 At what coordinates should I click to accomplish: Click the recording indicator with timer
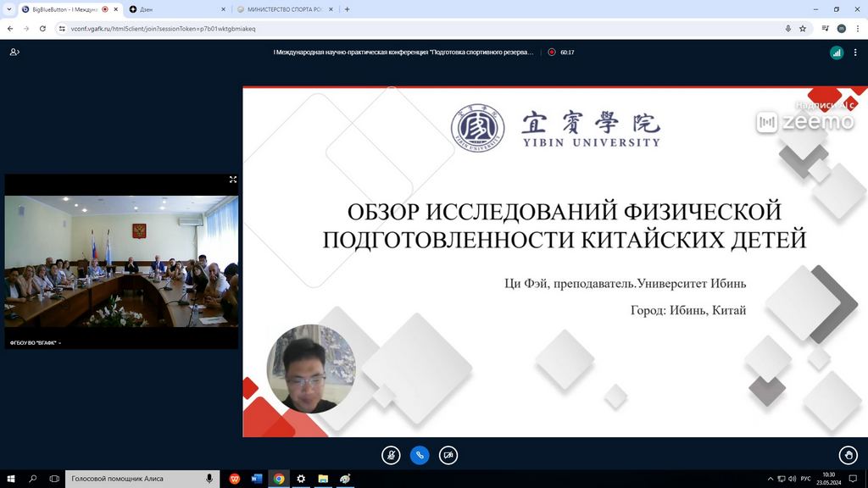pyautogui.click(x=560, y=52)
